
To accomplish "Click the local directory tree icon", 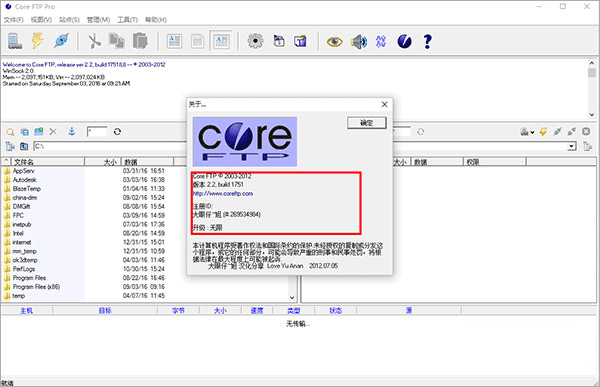I will coord(10,146).
